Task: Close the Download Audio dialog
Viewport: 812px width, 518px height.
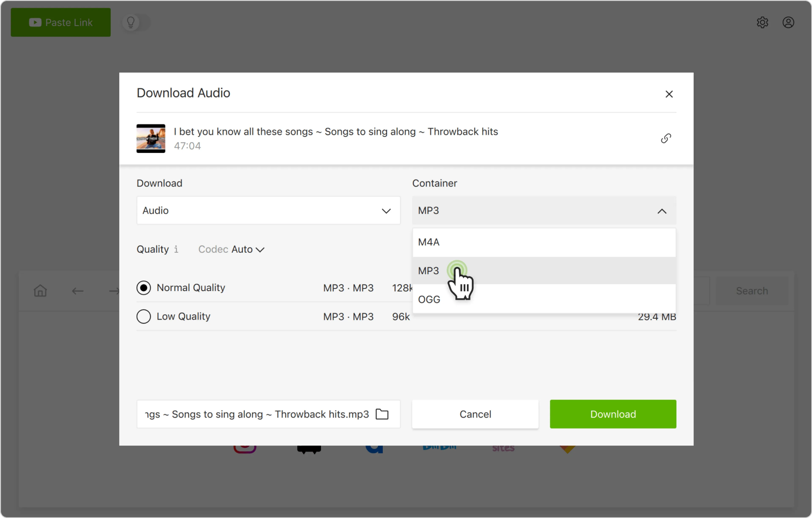Action: (669, 94)
